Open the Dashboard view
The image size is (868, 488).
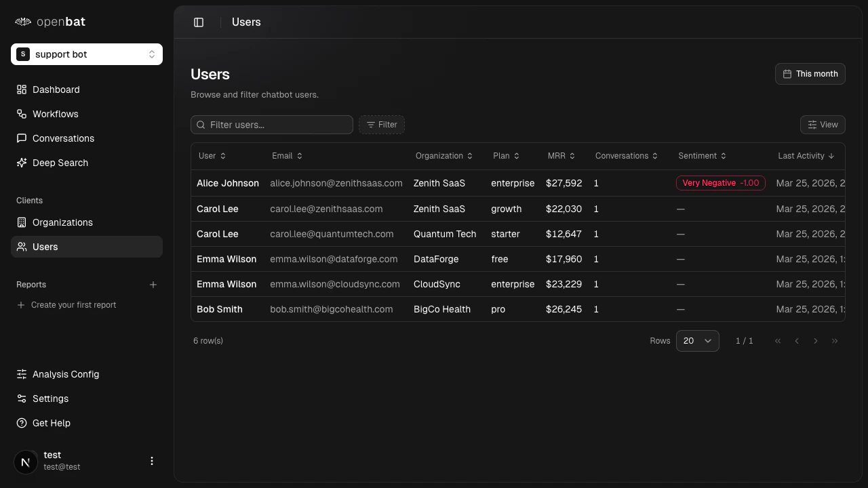(56, 89)
